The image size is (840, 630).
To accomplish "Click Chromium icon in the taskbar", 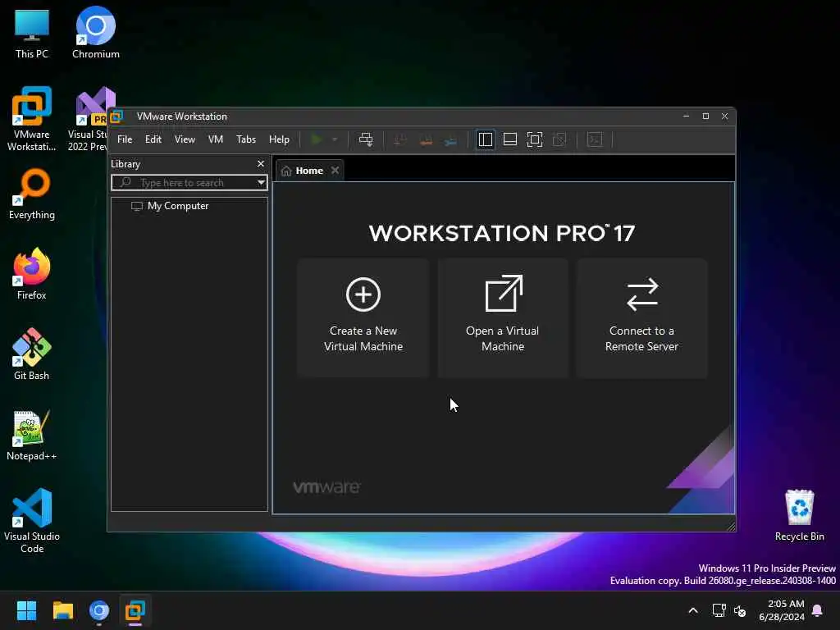I will tap(99, 610).
